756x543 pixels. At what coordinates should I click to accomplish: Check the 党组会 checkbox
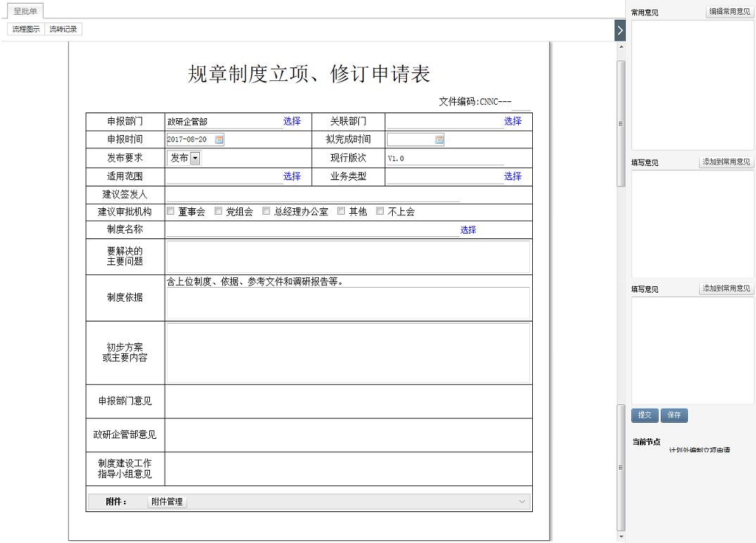tap(218, 211)
